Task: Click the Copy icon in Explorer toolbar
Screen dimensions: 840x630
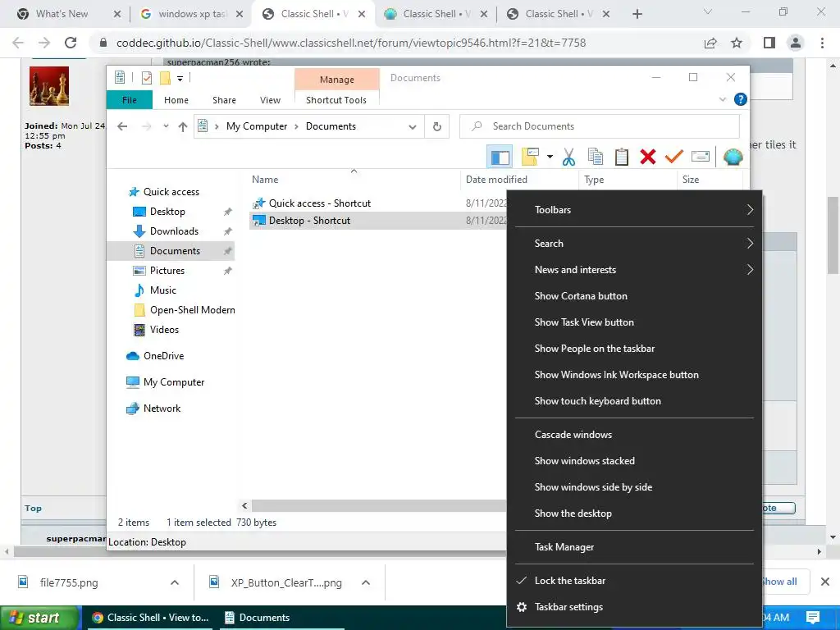Action: tap(596, 157)
